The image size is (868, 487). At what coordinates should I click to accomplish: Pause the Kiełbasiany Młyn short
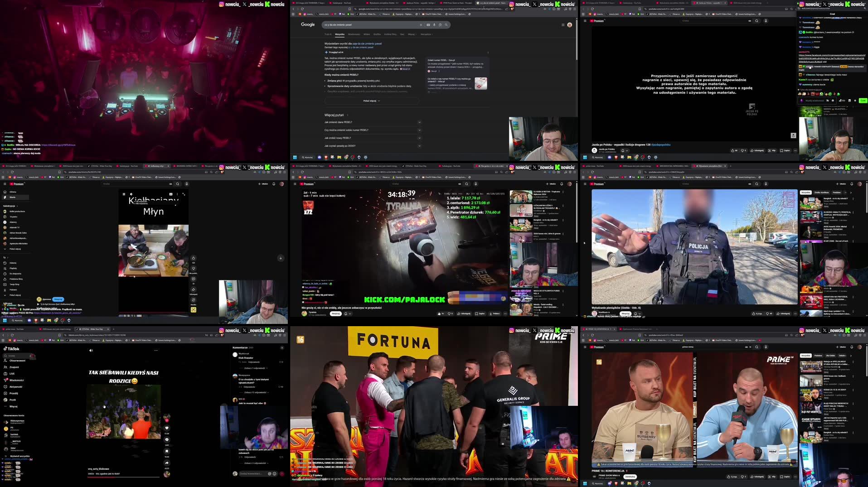tap(124, 194)
